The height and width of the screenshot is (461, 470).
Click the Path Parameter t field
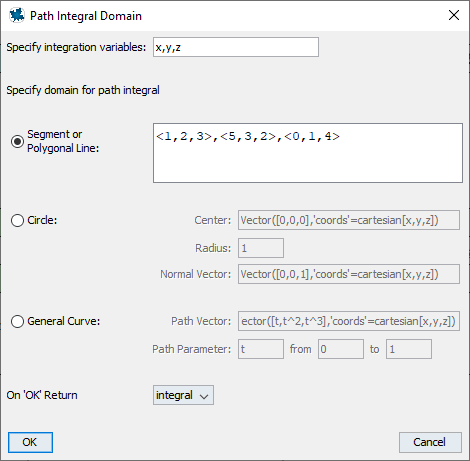[261, 349]
